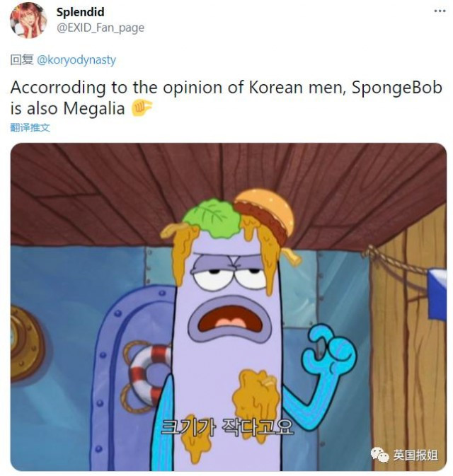The height and width of the screenshot is (476, 453).
Task: Click the Splendid profile avatar
Action: click(x=28, y=21)
